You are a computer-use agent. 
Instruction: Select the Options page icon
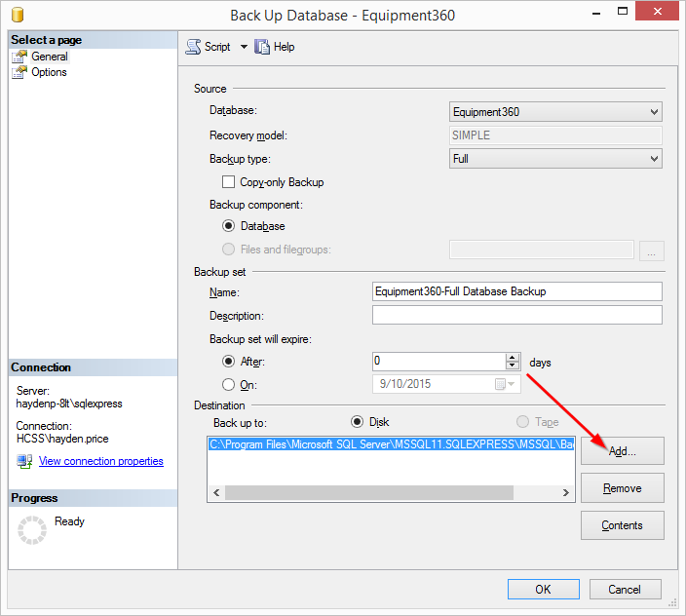pos(20,72)
